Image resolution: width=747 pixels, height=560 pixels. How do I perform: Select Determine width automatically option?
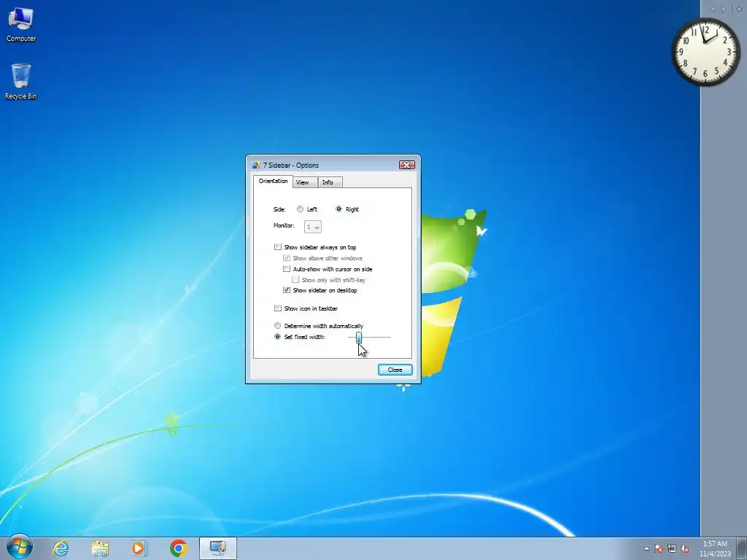[278, 326]
